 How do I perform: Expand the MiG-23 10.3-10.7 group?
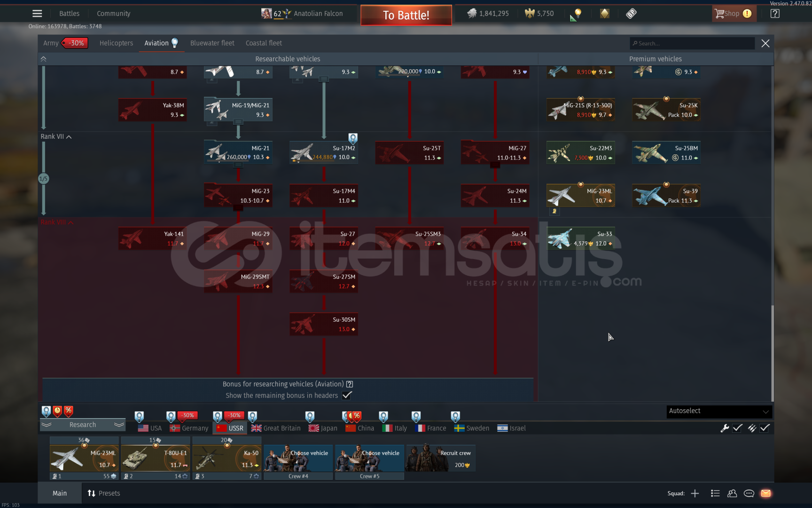point(238,207)
